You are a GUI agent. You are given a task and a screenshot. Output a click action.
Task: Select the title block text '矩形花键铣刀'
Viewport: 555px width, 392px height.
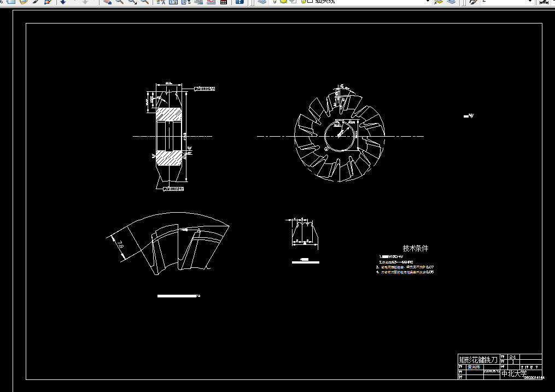coord(478,360)
